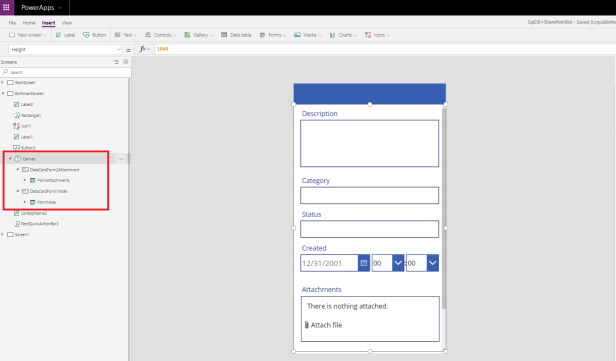The image size is (616, 361).
Task: Open the Height property selector
Action: [65, 49]
